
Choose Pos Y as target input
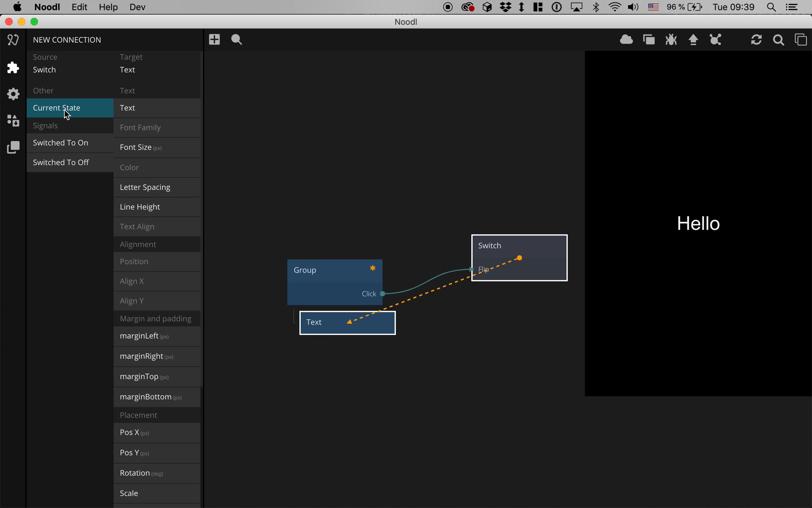[157, 453]
